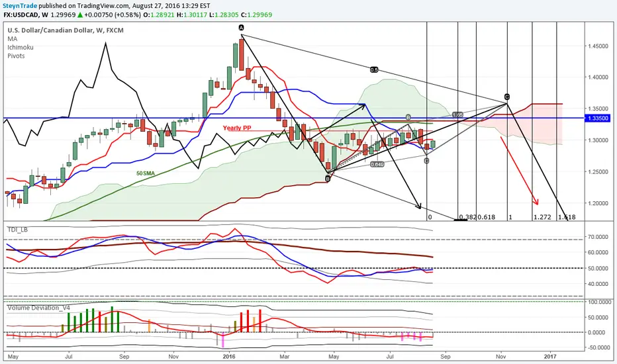Click the 1.25000 price axis label
The height and width of the screenshot is (364, 617).
tap(598, 172)
